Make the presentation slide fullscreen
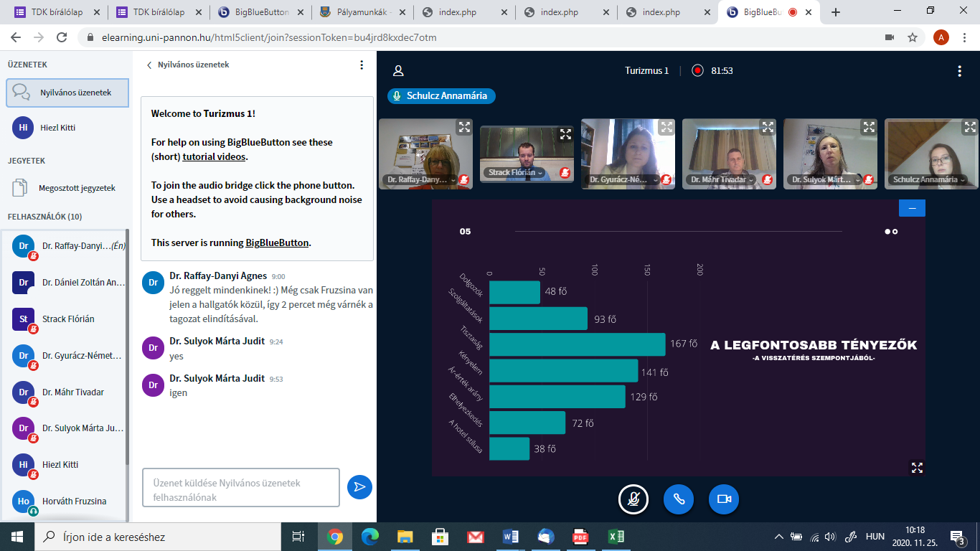Screen dimensions: 980x551 pos(916,467)
